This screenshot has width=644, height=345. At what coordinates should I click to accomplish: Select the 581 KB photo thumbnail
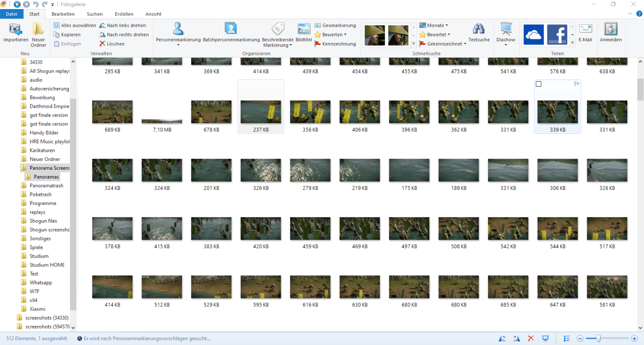pyautogui.click(x=607, y=287)
